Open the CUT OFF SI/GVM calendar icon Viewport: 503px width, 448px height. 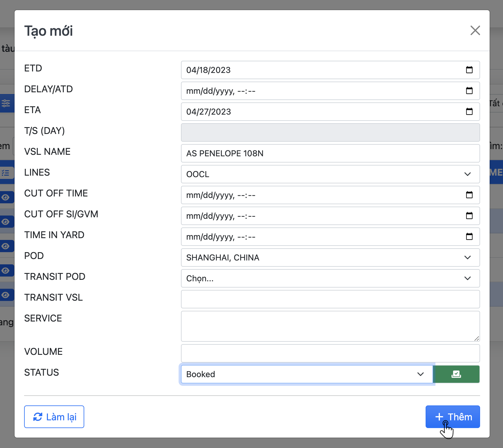(x=469, y=216)
